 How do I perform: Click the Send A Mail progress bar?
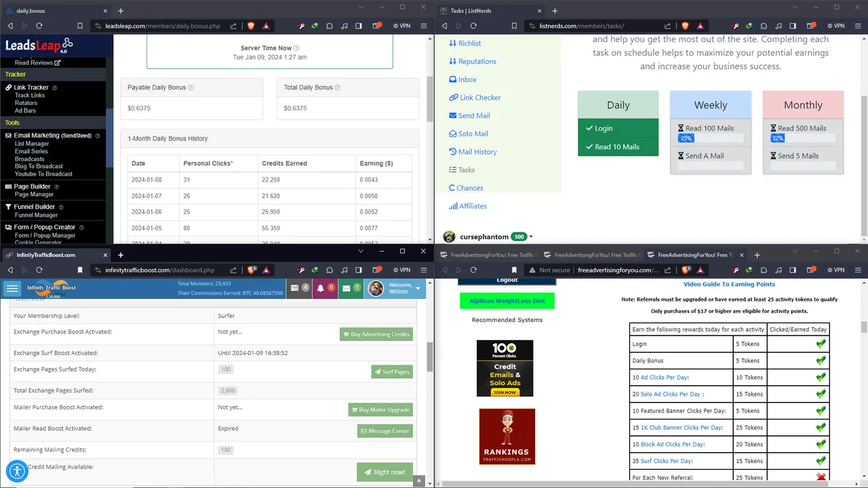click(x=711, y=165)
